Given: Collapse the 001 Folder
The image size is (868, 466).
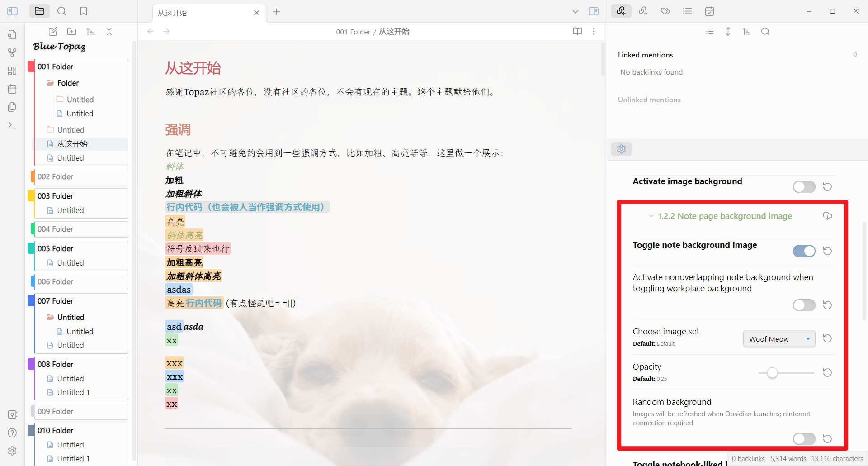Looking at the screenshot, I should click(81, 67).
